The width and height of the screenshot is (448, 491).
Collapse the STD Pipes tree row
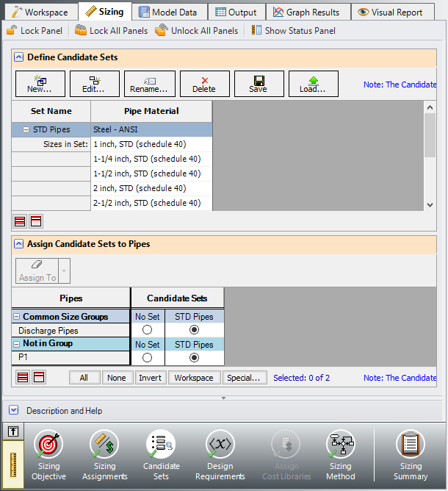pos(26,129)
